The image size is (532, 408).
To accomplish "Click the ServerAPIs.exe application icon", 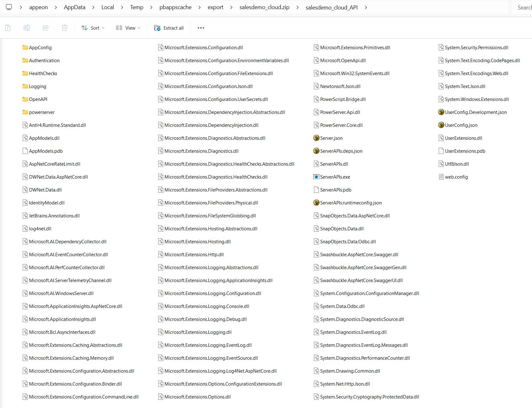I will [316, 177].
